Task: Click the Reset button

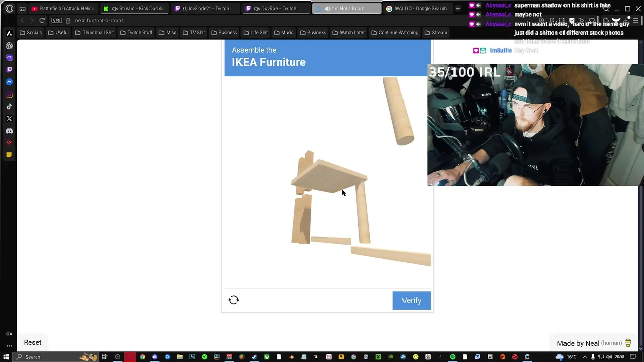Action: coord(33,342)
